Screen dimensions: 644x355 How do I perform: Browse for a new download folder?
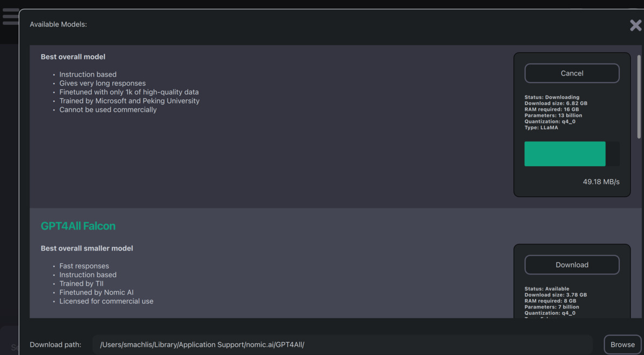tap(622, 344)
